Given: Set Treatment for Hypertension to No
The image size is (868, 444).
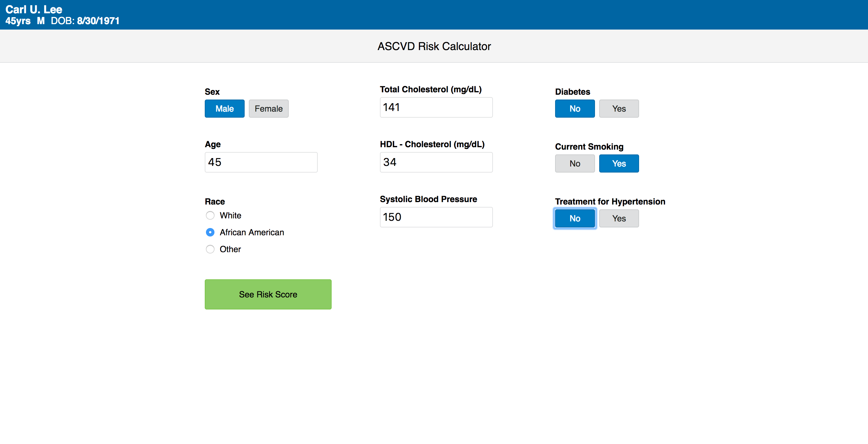Looking at the screenshot, I should tap(574, 218).
